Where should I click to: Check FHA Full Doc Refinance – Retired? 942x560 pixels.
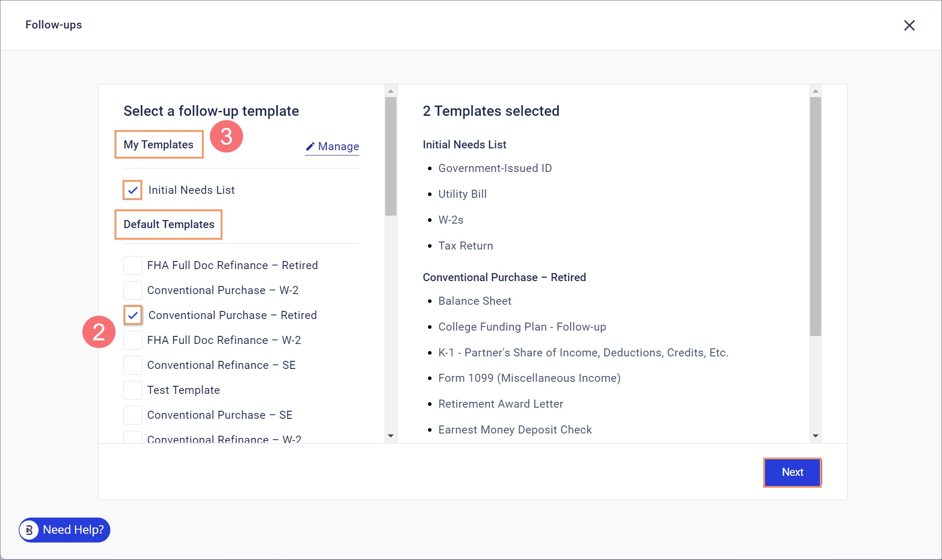pos(132,266)
